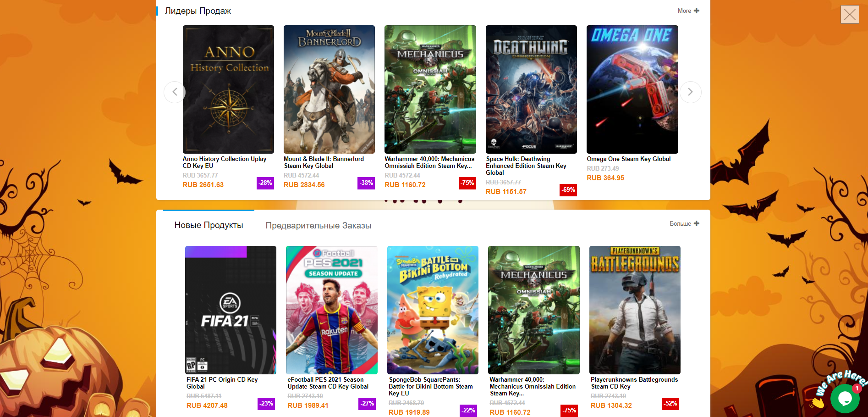Go to previous best sellers slide
The width and height of the screenshot is (868, 417).
(175, 92)
